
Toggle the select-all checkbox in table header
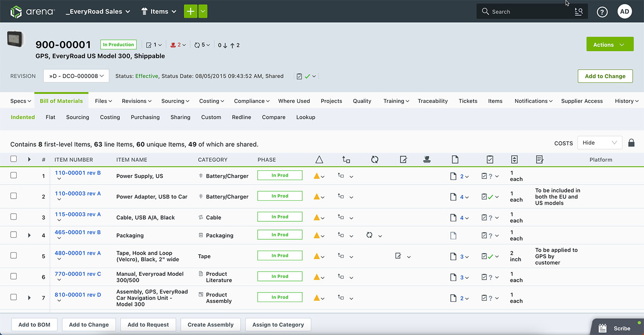tap(14, 159)
